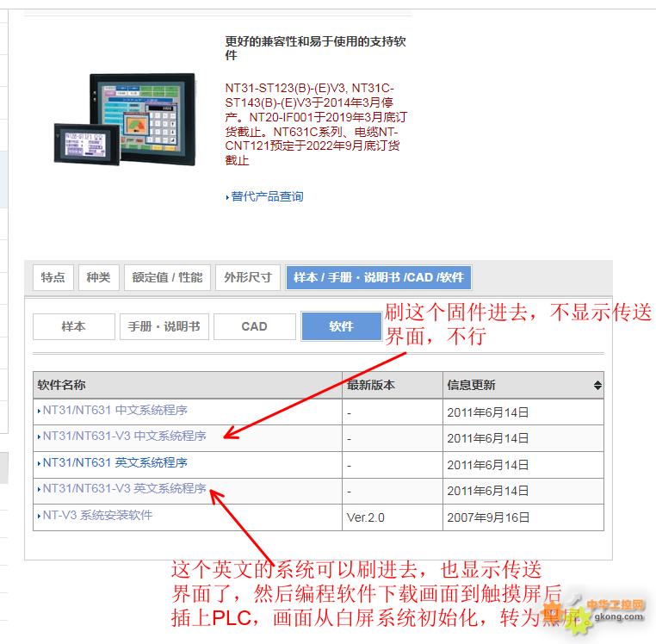
Task: Open NT31/NT631 英文系统程序 link
Action: 114,463
